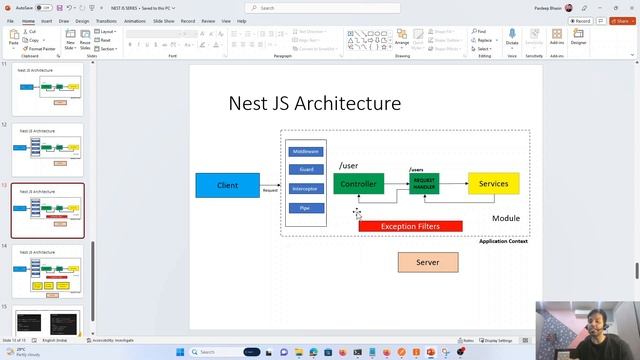Open PowerPoint icon in taskbar
This screenshot has height=360, width=640.
[x=431, y=352]
